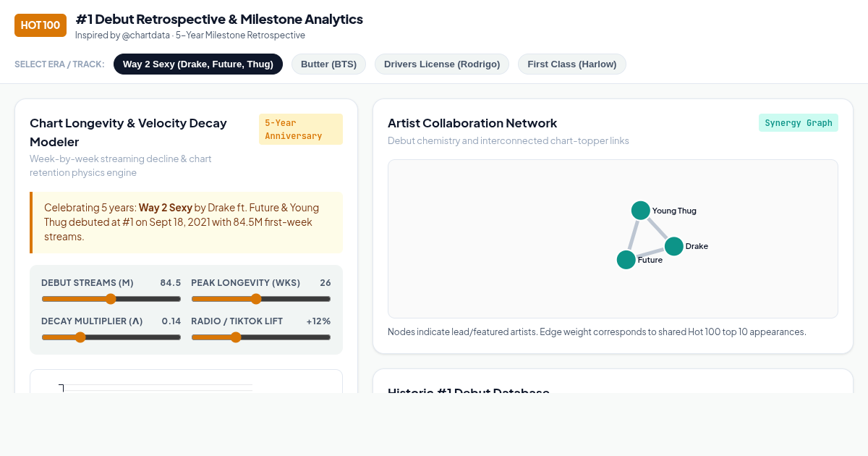This screenshot has width=868, height=456.
Task: Click the SELECT ERA / TRACK label
Action: pos(59,64)
